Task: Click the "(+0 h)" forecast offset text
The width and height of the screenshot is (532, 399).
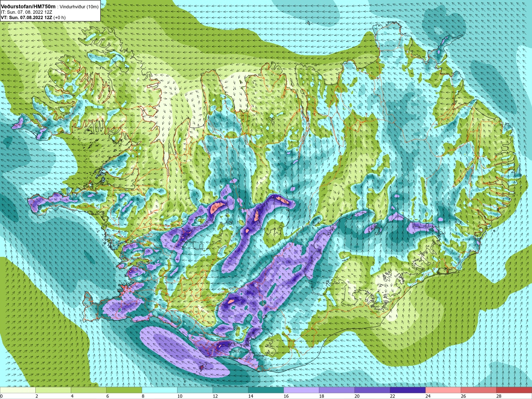Action: pos(59,17)
